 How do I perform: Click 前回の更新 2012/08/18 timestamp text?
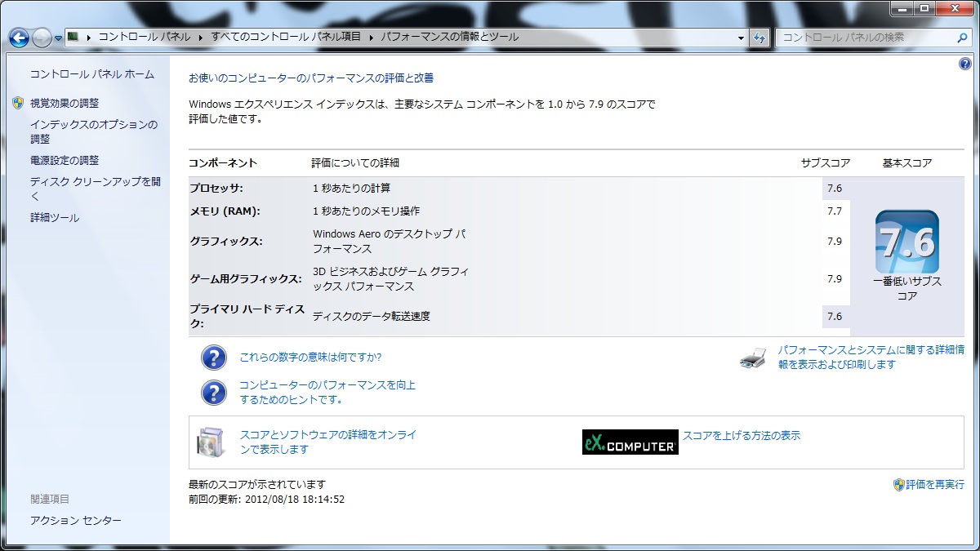click(266, 500)
